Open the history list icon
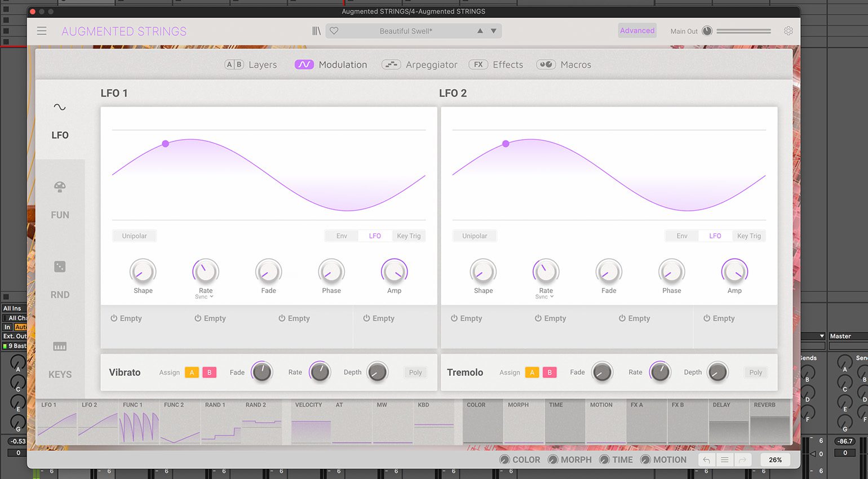This screenshot has height=479, width=868. pos(725,460)
